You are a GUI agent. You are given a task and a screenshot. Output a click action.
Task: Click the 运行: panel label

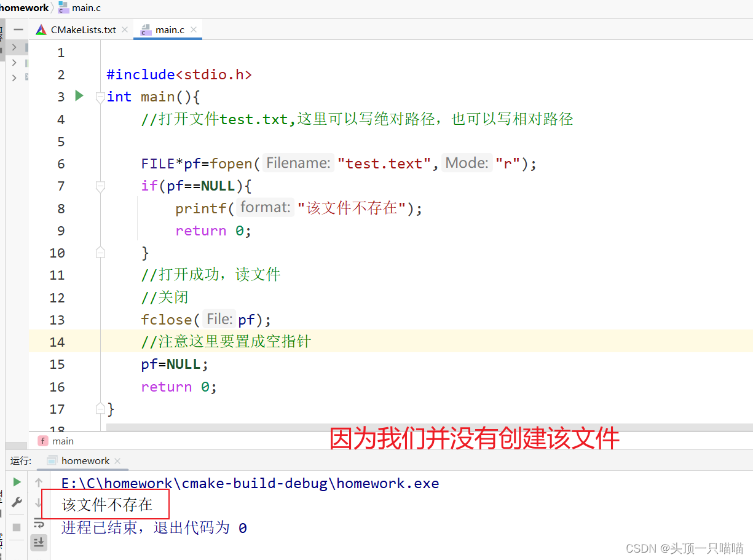[x=21, y=460]
